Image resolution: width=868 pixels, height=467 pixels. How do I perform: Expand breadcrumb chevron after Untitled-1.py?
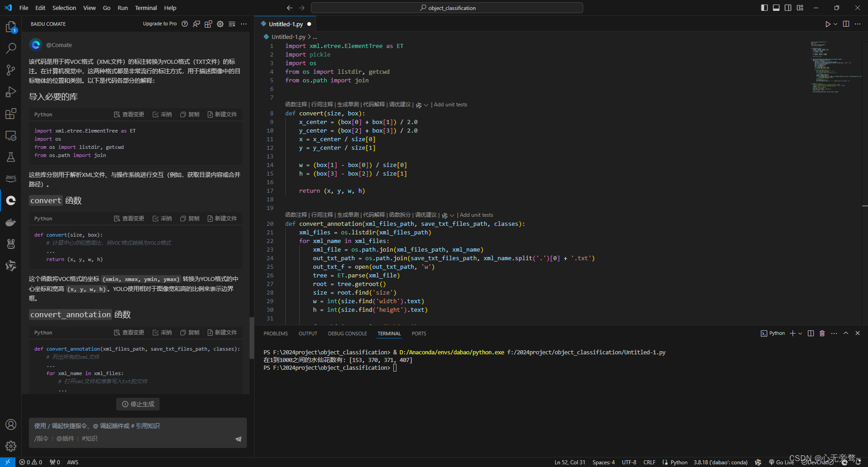point(309,37)
